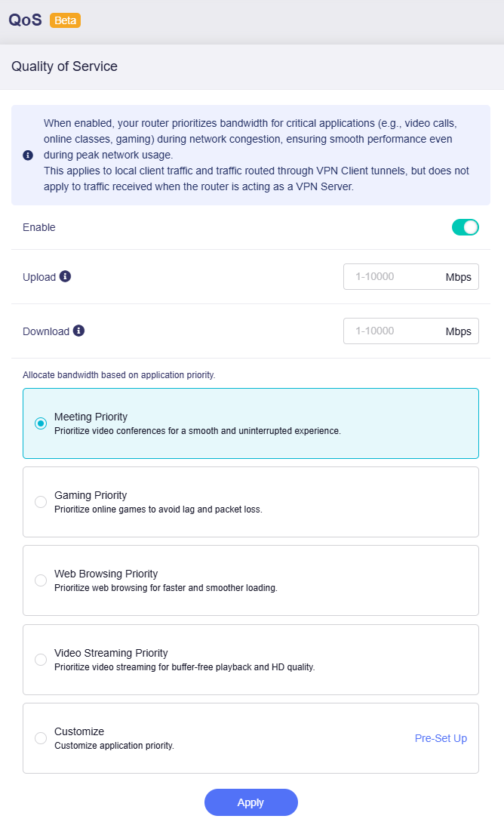Image resolution: width=504 pixels, height=825 pixels.
Task: Click the Video Streaming Priority title text
Action: click(111, 653)
